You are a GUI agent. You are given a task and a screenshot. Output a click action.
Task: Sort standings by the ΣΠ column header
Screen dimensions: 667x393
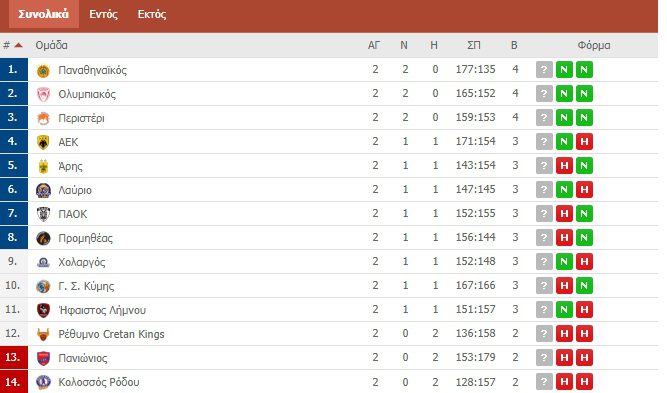474,45
